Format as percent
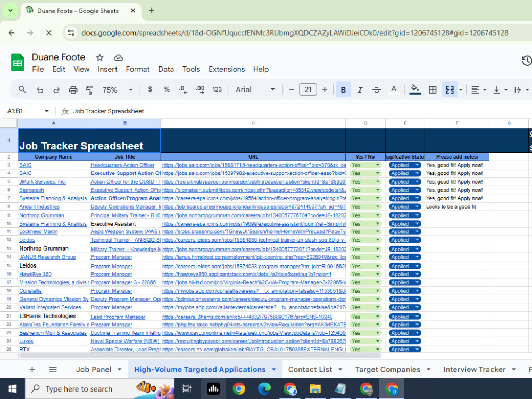 point(166,89)
